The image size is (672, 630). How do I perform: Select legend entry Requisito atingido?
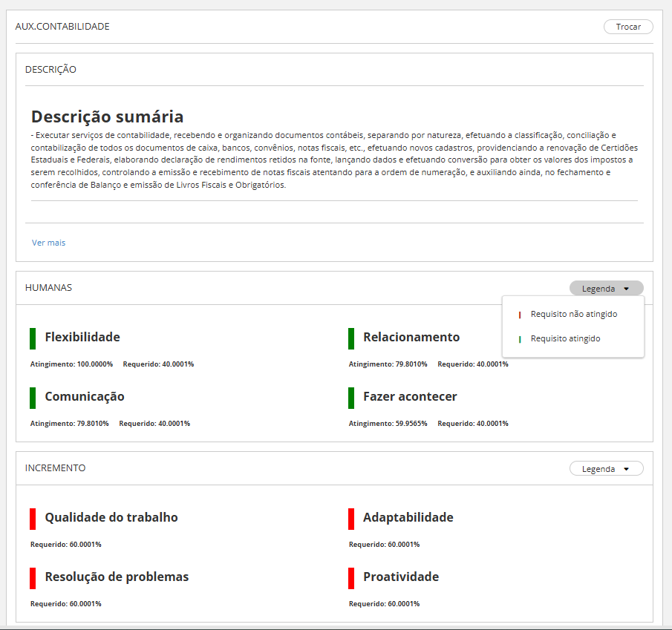pos(565,339)
